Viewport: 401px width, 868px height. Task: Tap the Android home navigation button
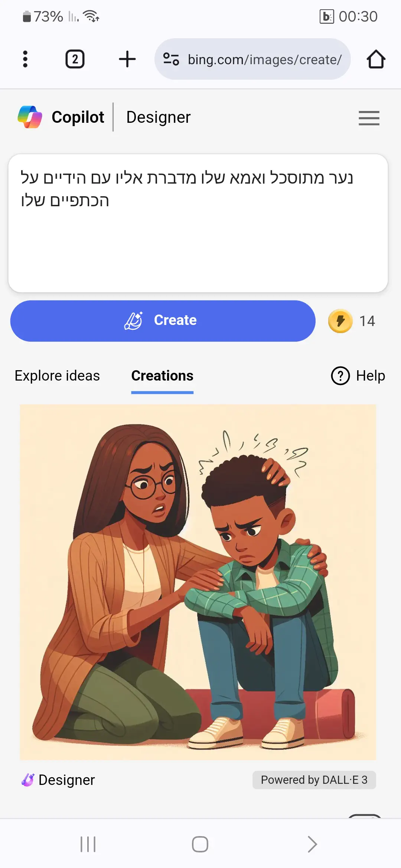pyautogui.click(x=200, y=845)
